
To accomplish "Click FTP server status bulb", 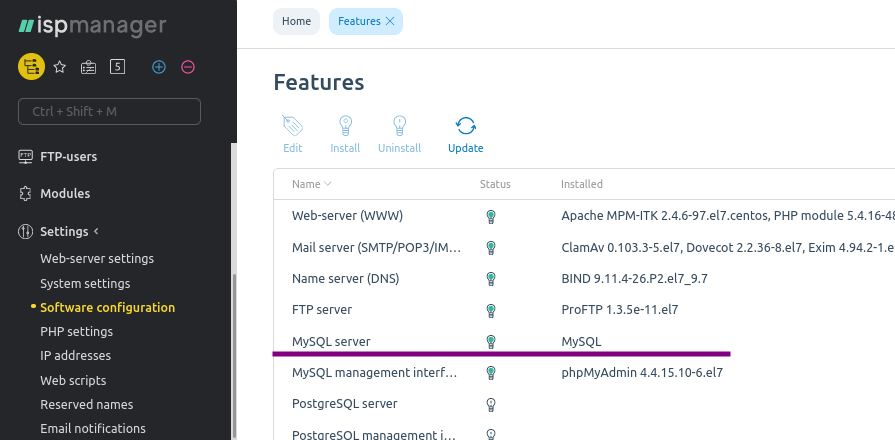I will [x=490, y=310].
